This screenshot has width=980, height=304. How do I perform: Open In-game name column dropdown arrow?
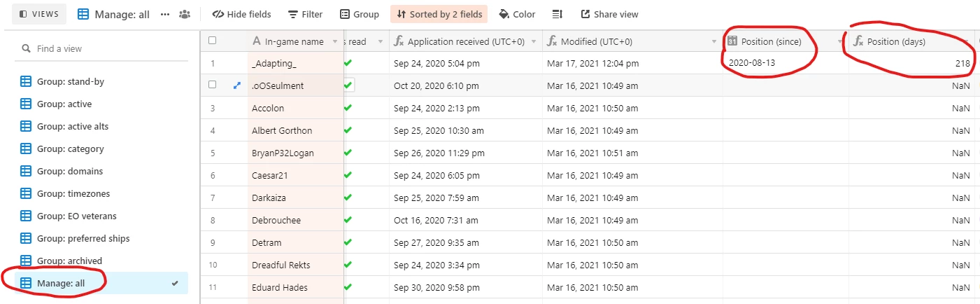(x=335, y=42)
